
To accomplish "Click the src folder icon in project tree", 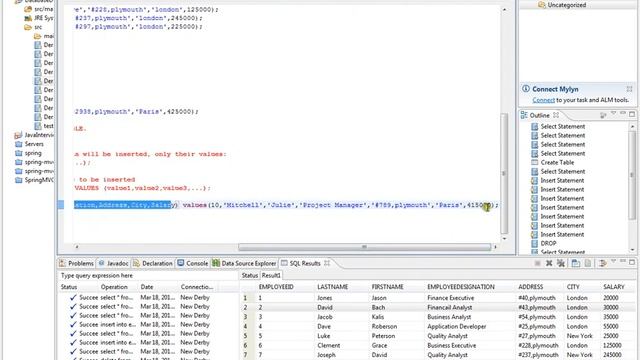I will (28, 27).
